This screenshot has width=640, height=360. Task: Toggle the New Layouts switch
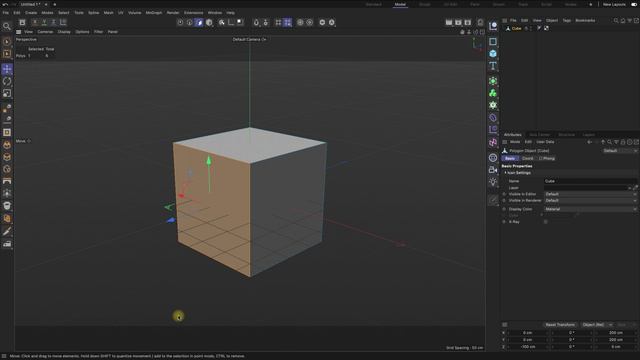click(634, 4)
